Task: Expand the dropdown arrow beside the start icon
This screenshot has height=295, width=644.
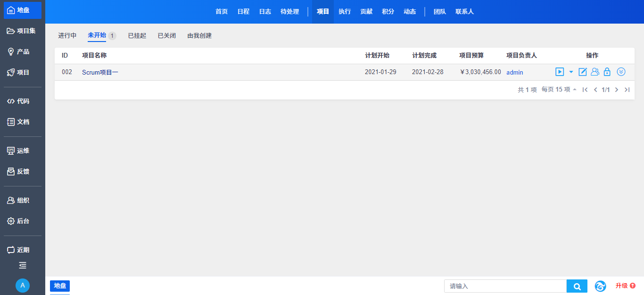Action: tap(571, 72)
